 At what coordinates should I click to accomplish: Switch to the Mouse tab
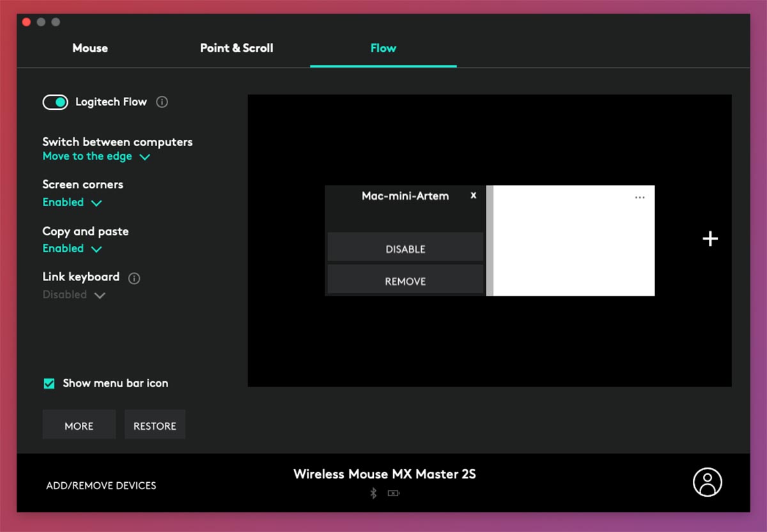pyautogui.click(x=90, y=48)
